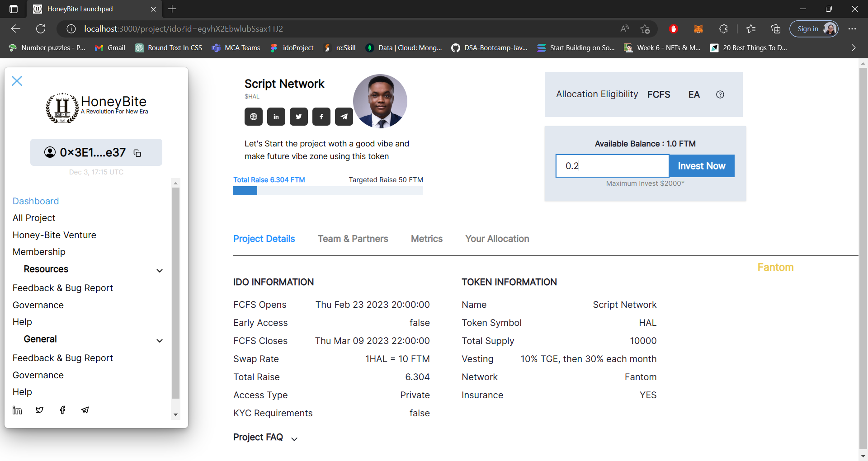Sign in to the browser profile
This screenshot has height=461, width=868.
814,29
